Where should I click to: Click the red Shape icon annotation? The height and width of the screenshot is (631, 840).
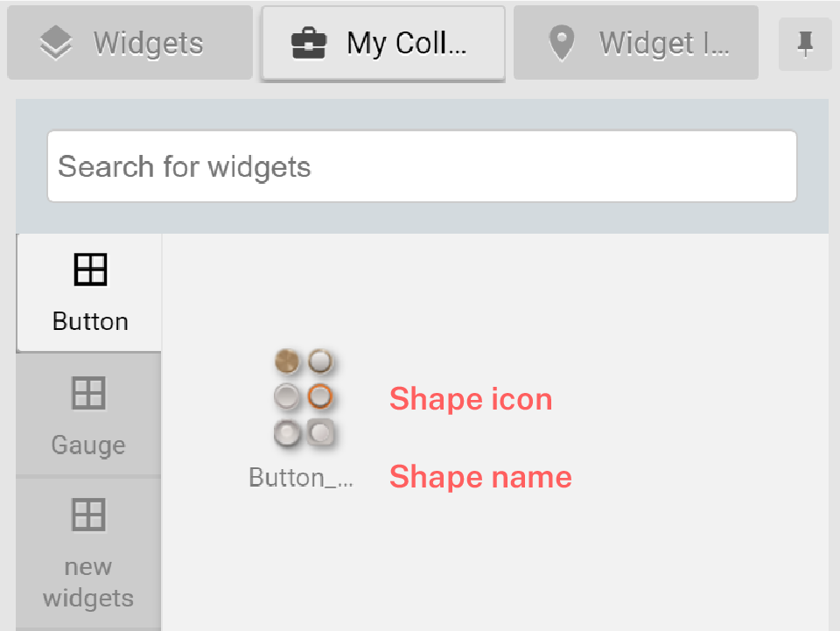click(x=471, y=399)
